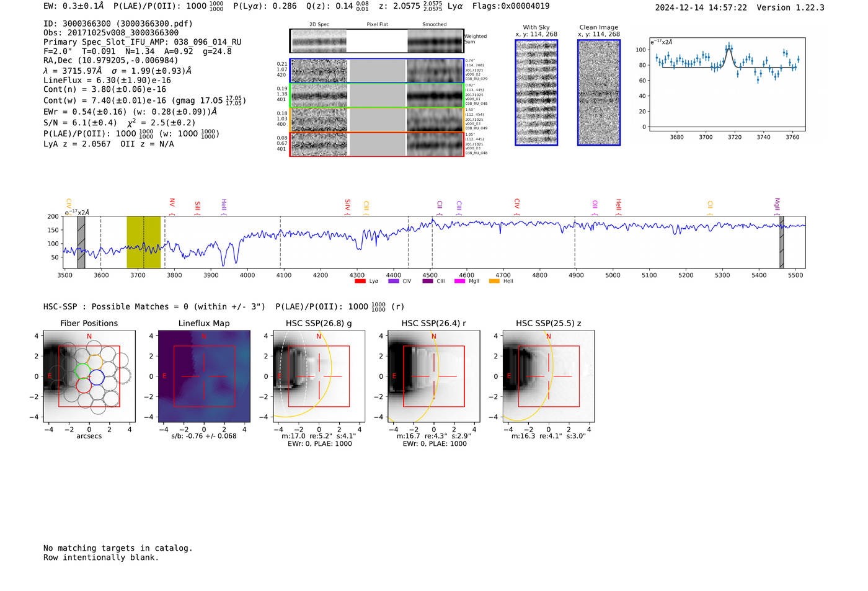Click the blue fiber circle in Fiber Positions
The image size is (868, 591).
click(x=96, y=377)
